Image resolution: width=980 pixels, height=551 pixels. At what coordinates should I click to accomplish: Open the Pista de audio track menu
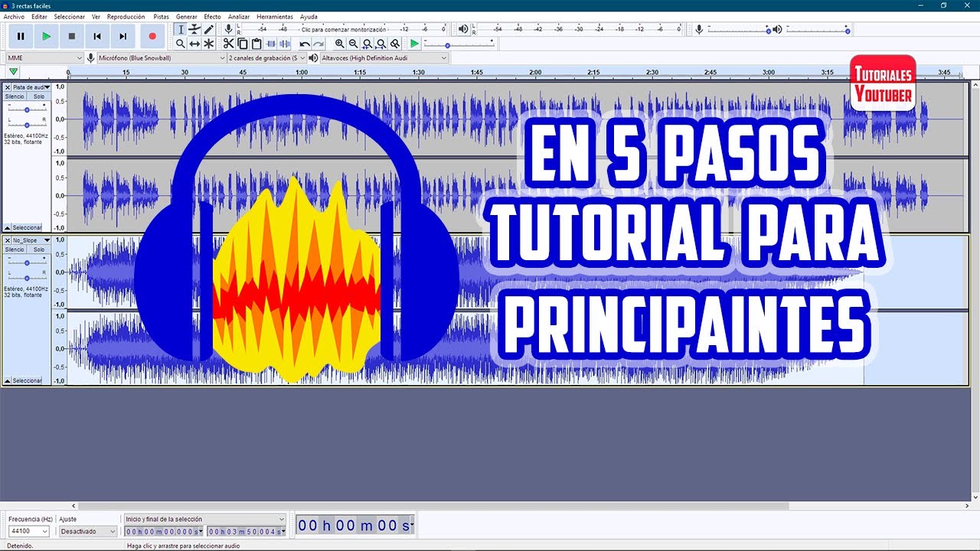click(x=31, y=87)
